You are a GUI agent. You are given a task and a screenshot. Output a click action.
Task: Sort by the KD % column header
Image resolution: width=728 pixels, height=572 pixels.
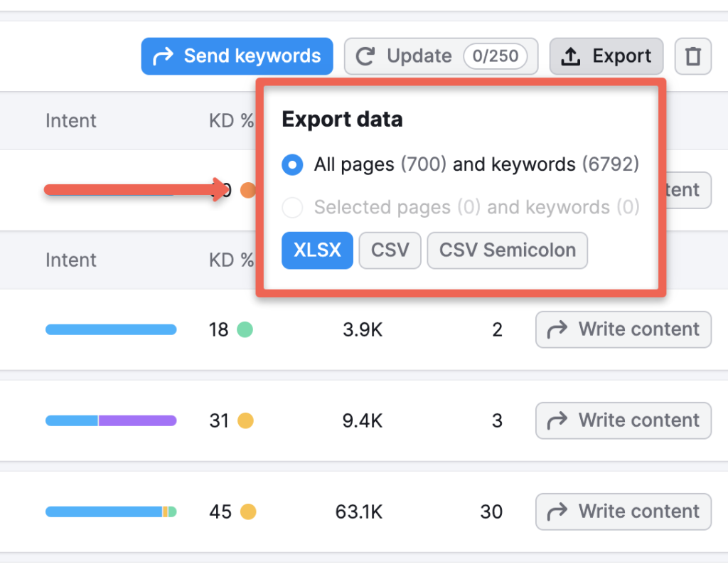pyautogui.click(x=231, y=120)
